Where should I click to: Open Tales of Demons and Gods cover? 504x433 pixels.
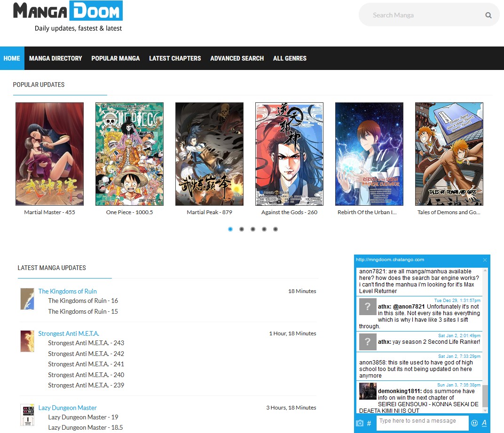coord(449,154)
